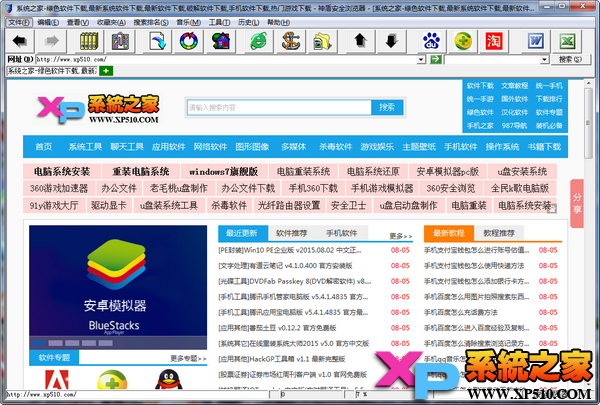Click the page with blue arrow icon
The height and width of the screenshot is (405, 600).
(158, 41)
